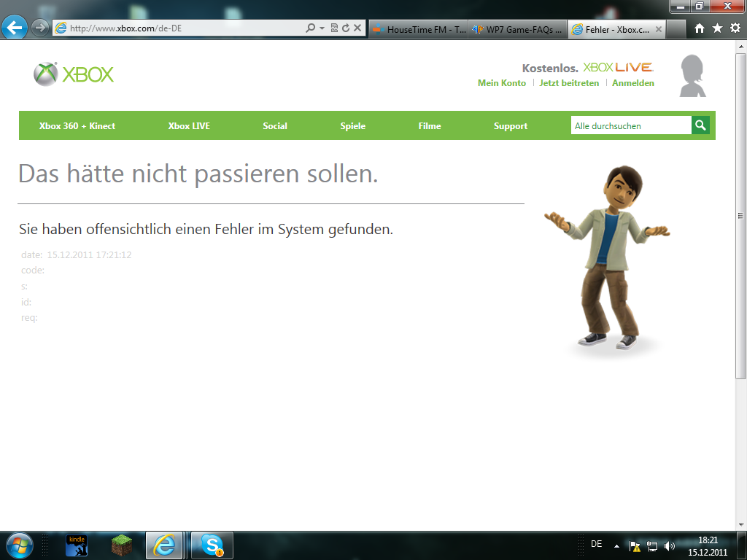Image resolution: width=747 pixels, height=560 pixels.
Task: Open address bar autocomplete dropdown arrow
Action: [322, 28]
